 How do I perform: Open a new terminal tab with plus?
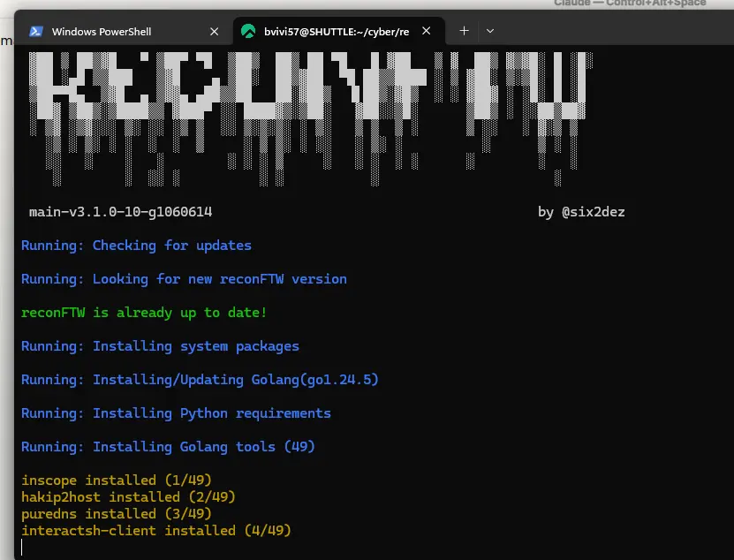pos(464,31)
